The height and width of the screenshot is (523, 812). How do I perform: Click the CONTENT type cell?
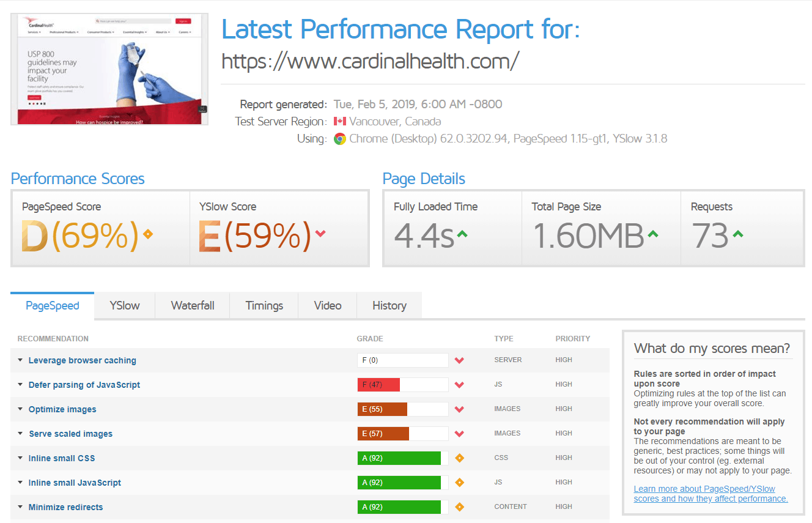point(511,507)
